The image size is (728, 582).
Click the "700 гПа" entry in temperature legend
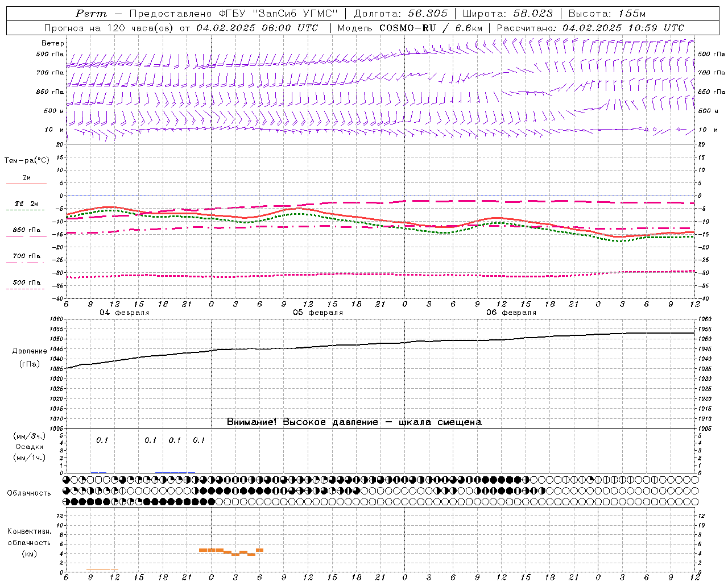point(27,256)
